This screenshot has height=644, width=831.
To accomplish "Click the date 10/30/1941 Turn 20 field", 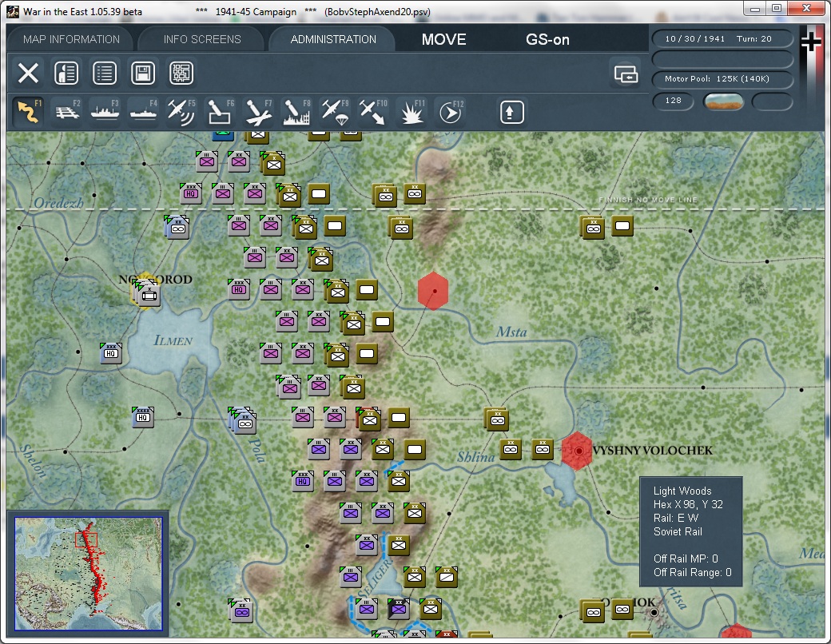I will pos(722,38).
